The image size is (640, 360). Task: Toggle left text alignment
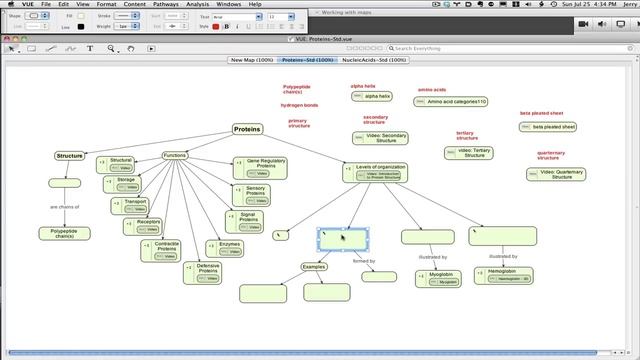(x=281, y=27)
